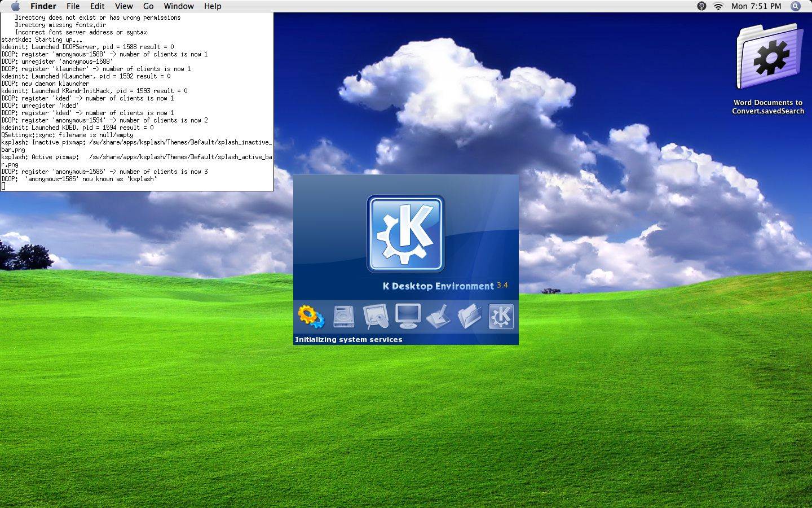Click the Launched KLauncher pid 1592 line
This screenshot has width=812, height=508.
click(86, 76)
